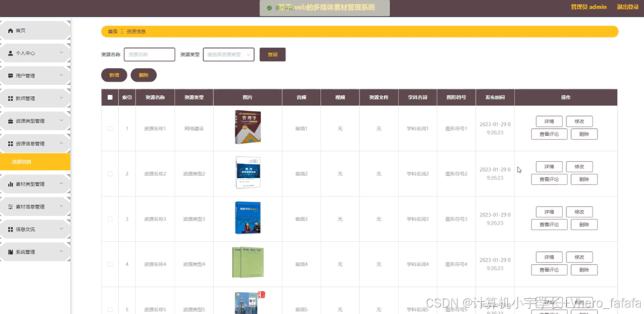The height and width of the screenshot is (314, 644).
Task: Click the blue book thumbnail in row 3
Action: (248, 217)
